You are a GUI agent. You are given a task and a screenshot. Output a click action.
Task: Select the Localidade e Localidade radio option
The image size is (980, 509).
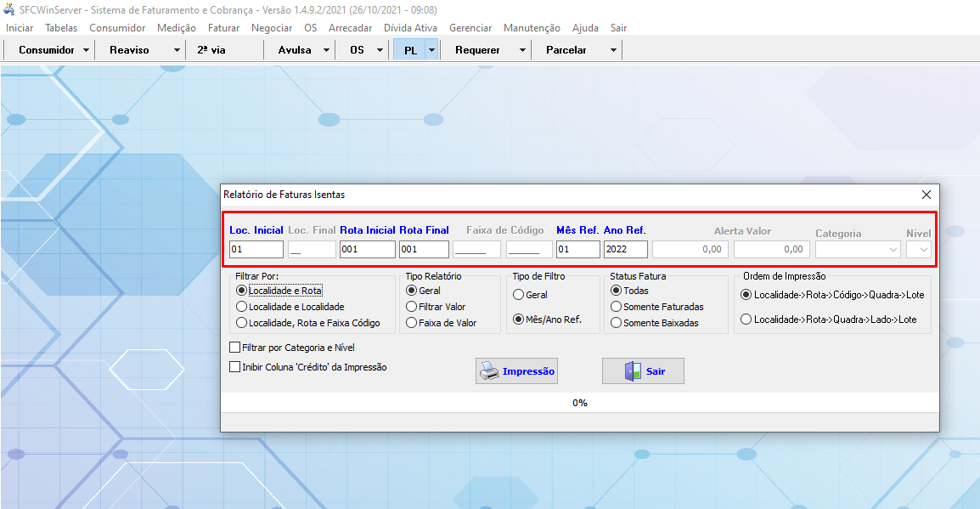click(x=242, y=307)
